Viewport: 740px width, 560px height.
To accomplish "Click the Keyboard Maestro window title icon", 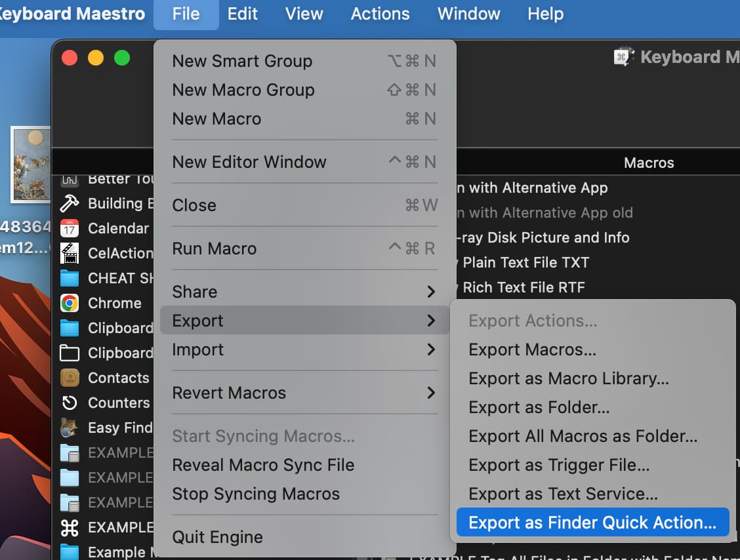I will [x=624, y=57].
